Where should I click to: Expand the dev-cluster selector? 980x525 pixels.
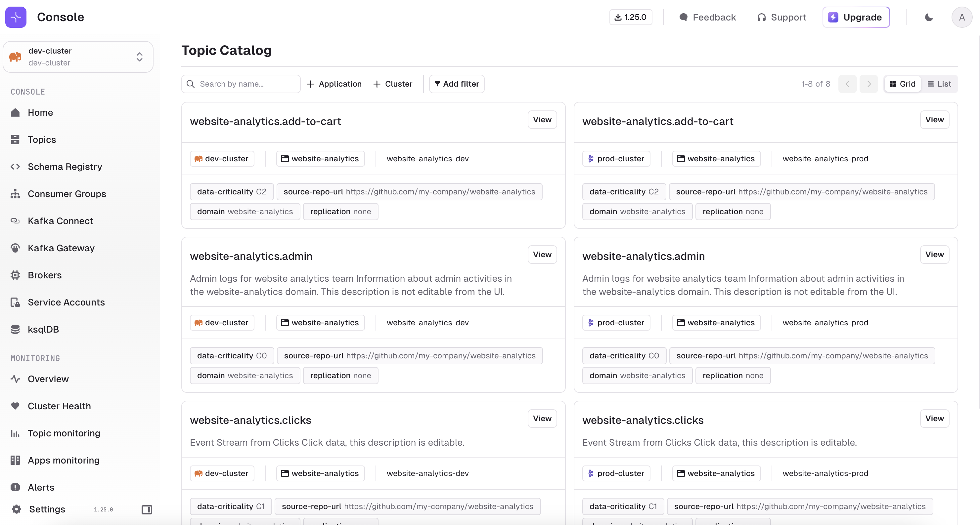78,57
